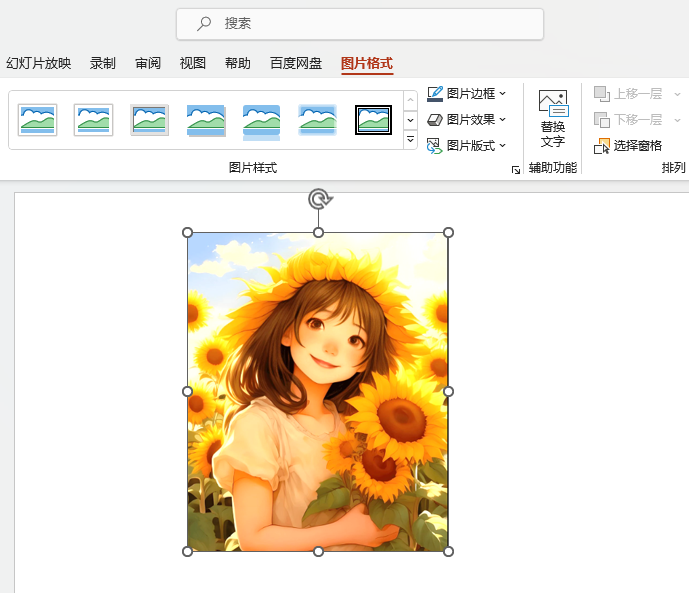
Task: Switch to the 审阅 tab
Action: [x=148, y=63]
